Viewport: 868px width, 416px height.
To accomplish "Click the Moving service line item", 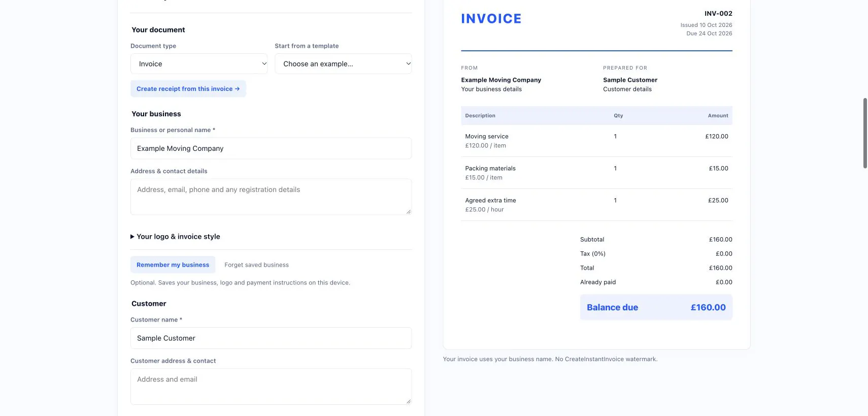I will (487, 137).
